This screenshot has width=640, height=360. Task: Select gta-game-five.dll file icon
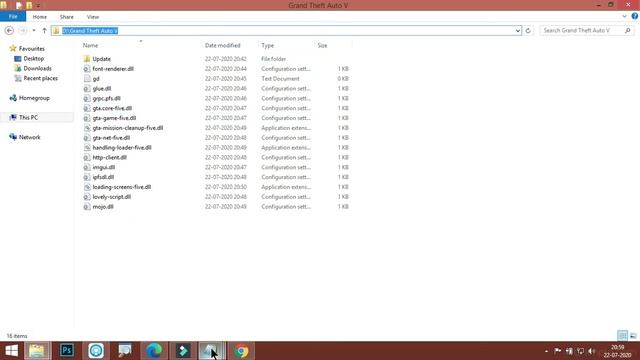tap(87, 118)
